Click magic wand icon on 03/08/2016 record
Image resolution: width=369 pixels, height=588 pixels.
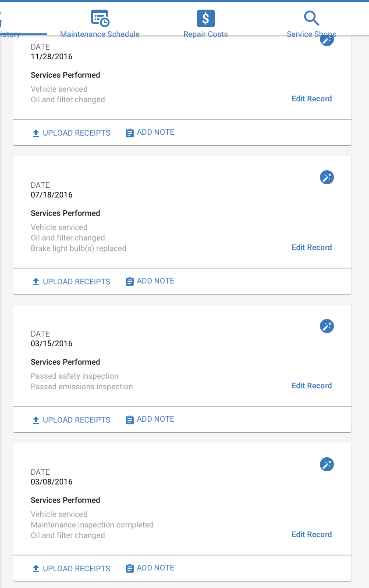tap(327, 464)
